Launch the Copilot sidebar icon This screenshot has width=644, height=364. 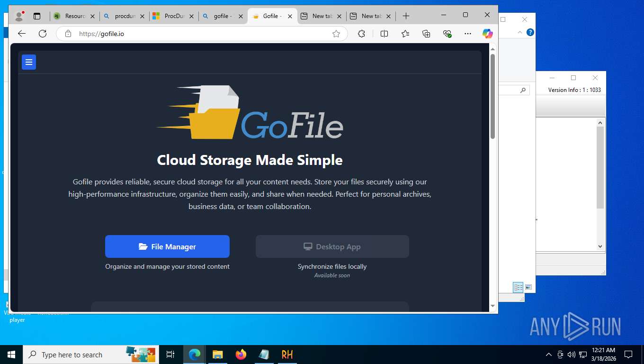coord(487,34)
